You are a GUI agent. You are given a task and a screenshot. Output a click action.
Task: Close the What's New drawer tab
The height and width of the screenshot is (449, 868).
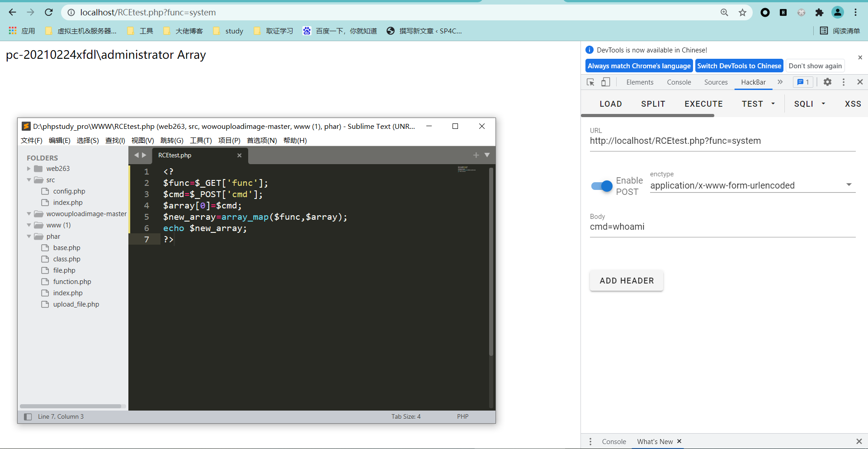coord(679,441)
